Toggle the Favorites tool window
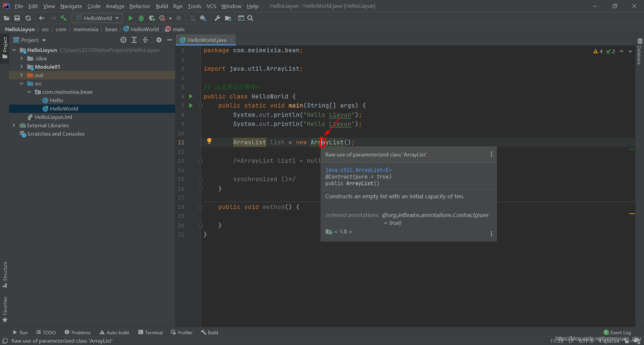The width and height of the screenshot is (644, 345). pos(5,309)
